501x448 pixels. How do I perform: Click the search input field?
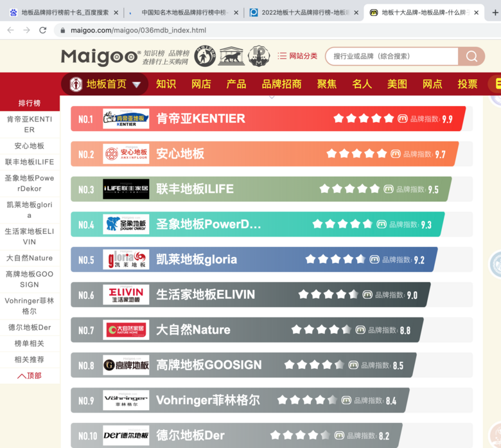(x=392, y=57)
